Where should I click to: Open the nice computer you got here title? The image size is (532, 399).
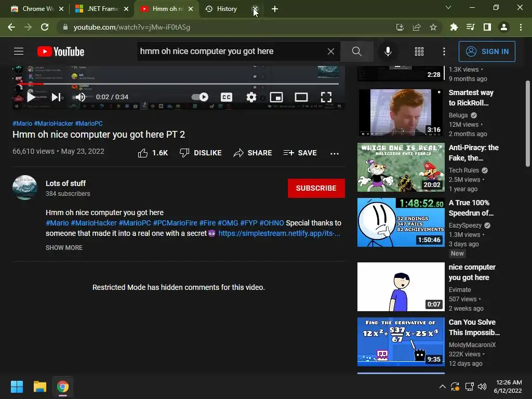pos(472,272)
